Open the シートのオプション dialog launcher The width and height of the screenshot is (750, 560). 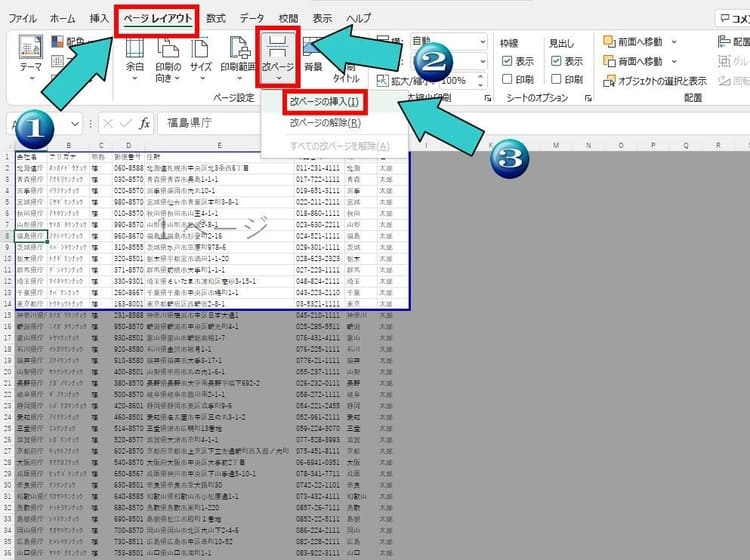(x=588, y=98)
